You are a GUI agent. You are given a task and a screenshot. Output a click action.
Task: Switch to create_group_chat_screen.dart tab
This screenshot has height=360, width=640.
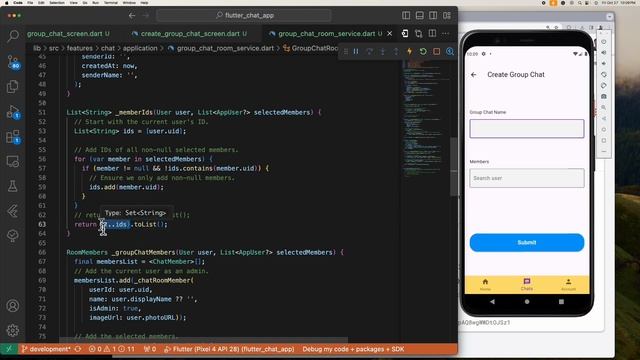[x=190, y=33]
